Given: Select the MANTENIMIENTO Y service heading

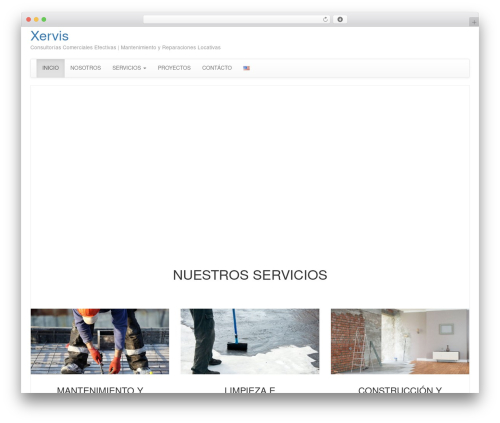Looking at the screenshot, I should pos(100,390).
